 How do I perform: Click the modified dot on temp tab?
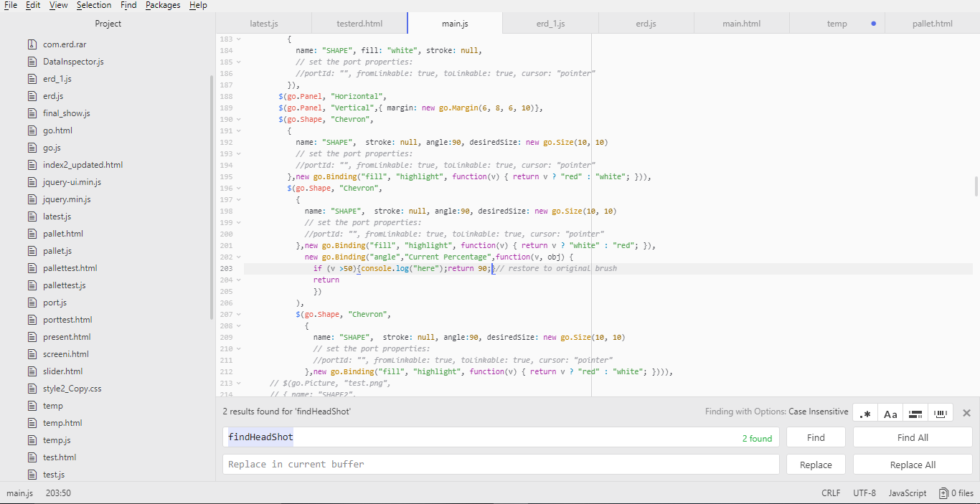pos(873,24)
